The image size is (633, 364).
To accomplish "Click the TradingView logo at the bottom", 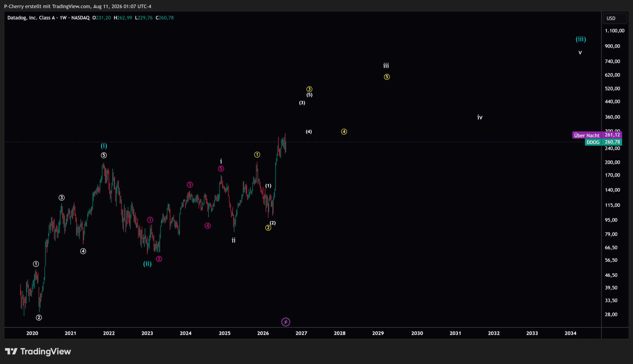I will point(38,351).
